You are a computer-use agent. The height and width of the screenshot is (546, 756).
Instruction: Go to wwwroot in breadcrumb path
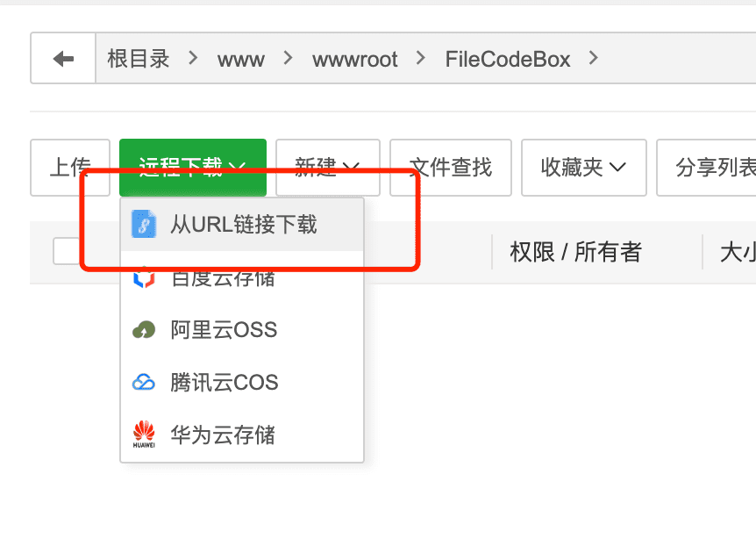[355, 60]
